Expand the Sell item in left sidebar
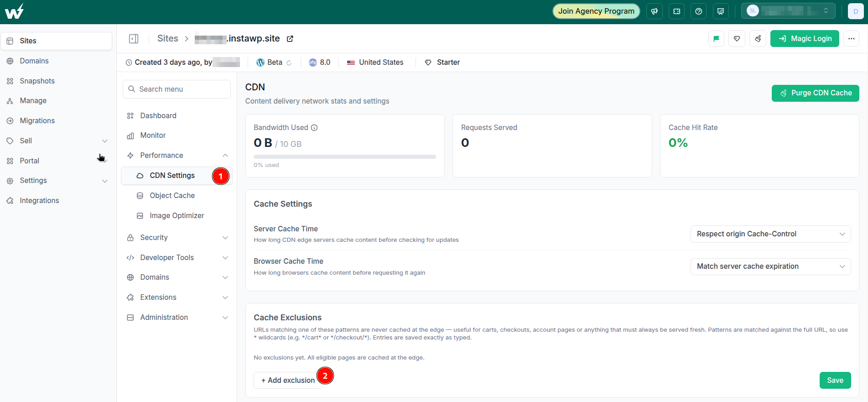 click(105, 141)
